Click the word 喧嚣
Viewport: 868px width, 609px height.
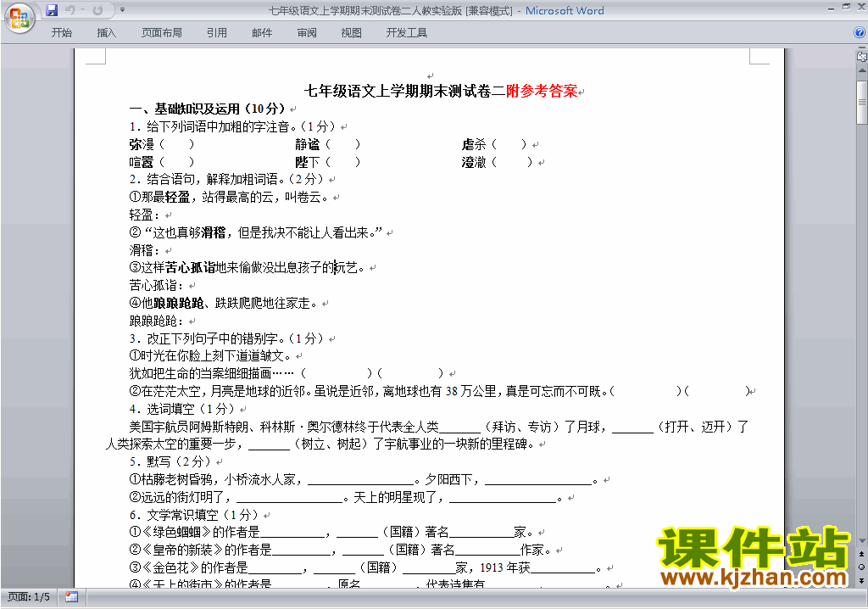pos(142,162)
